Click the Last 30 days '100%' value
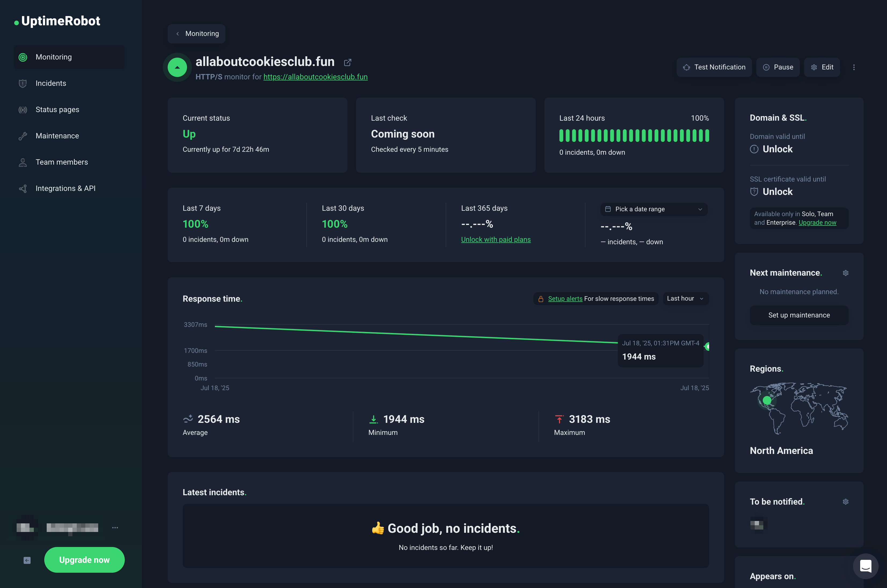This screenshot has width=887, height=588. coord(334,224)
